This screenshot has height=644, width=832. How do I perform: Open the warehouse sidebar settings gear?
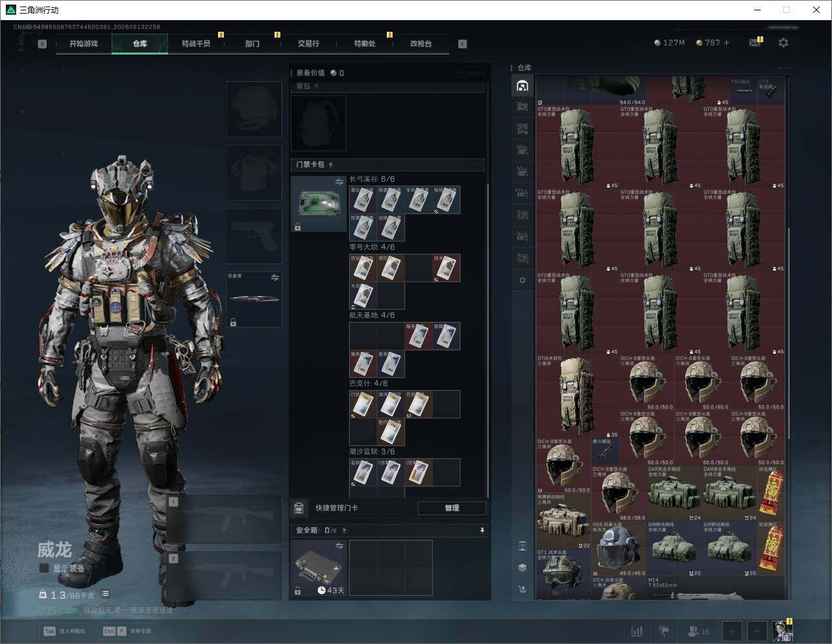click(522, 280)
